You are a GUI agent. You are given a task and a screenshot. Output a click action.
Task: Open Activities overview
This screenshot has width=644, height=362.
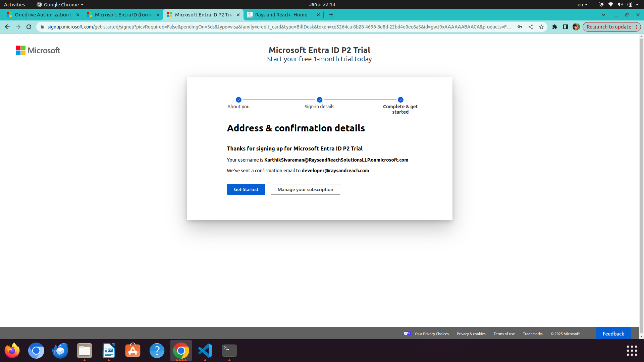[x=14, y=4]
